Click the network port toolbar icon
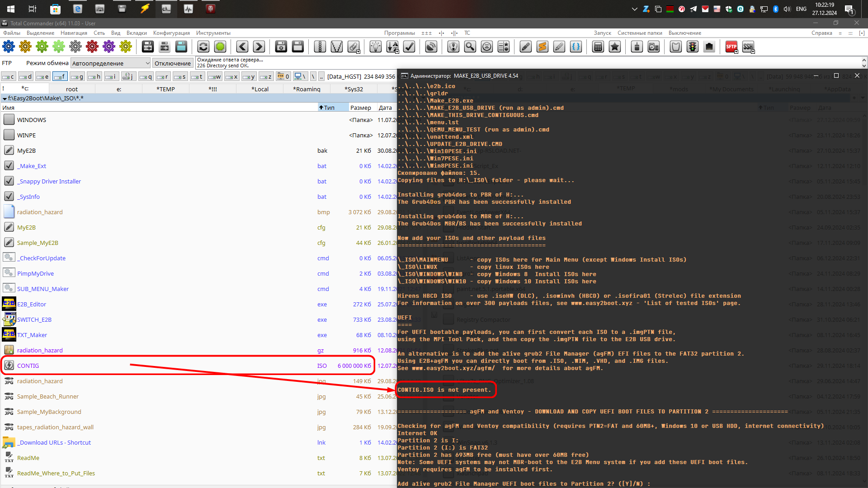This screenshot has width=868, height=488. tap(709, 47)
